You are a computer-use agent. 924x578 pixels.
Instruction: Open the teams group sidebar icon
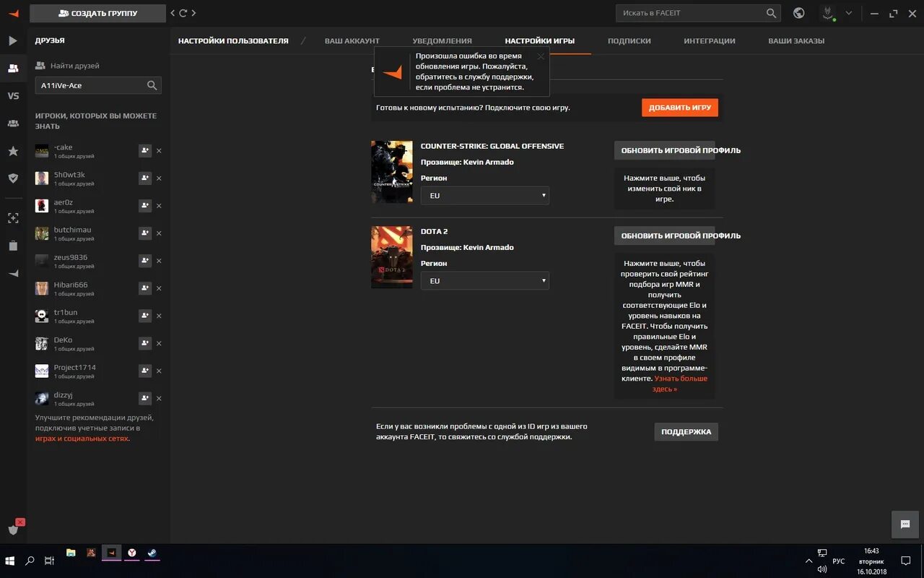pyautogui.click(x=13, y=124)
